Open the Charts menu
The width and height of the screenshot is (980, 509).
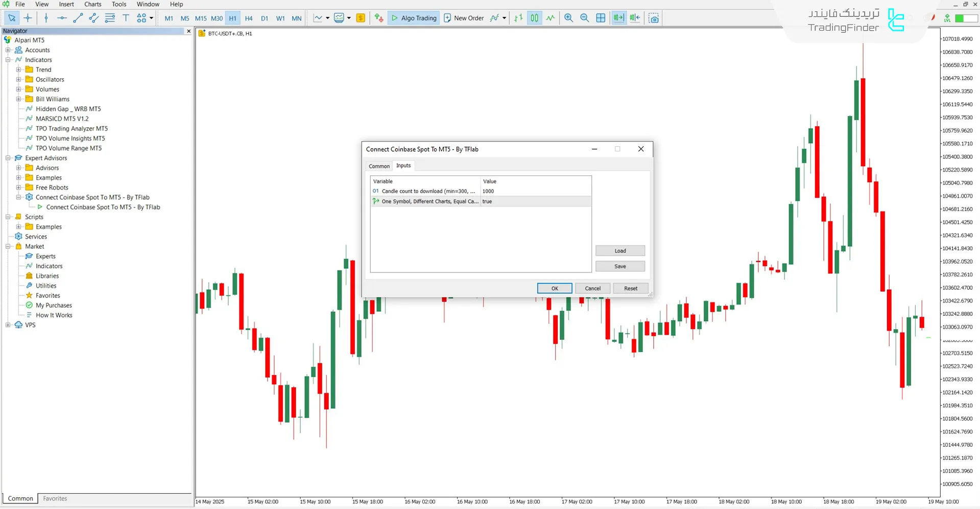pos(92,4)
